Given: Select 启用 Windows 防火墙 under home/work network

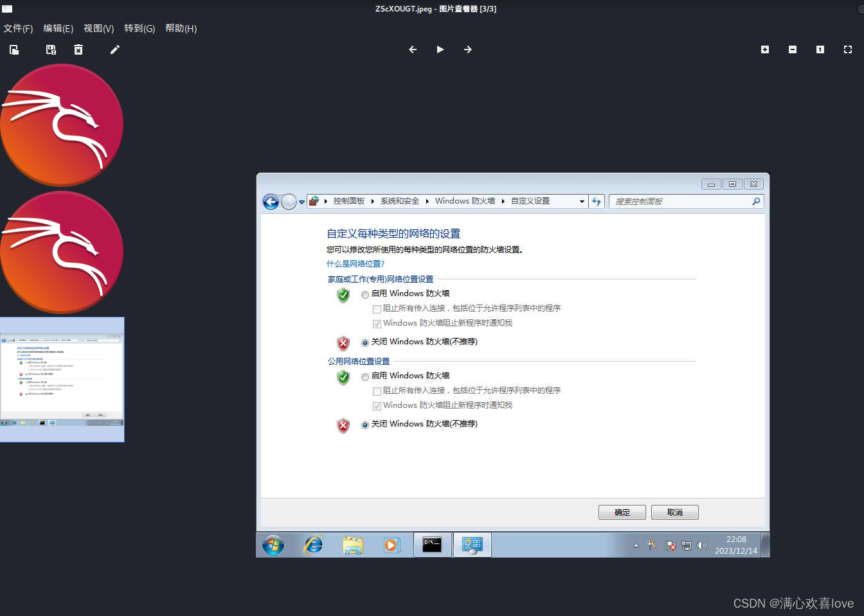Looking at the screenshot, I should (365, 295).
